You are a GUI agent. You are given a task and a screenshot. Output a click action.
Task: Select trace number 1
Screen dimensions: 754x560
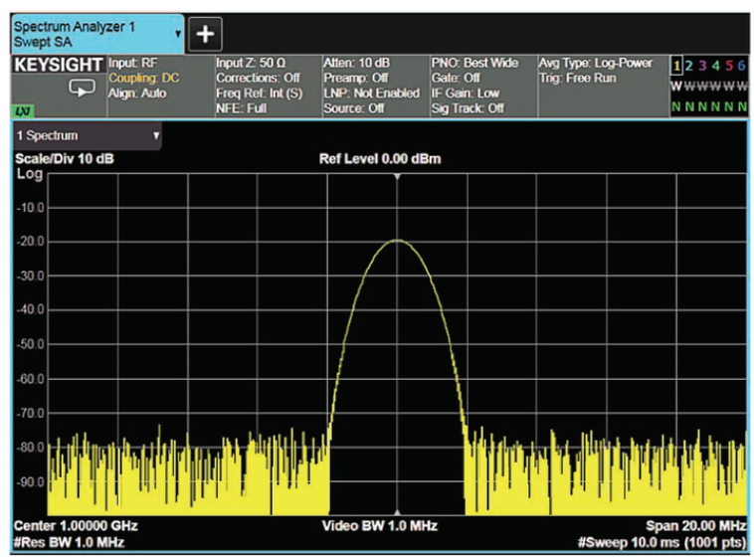click(x=677, y=65)
